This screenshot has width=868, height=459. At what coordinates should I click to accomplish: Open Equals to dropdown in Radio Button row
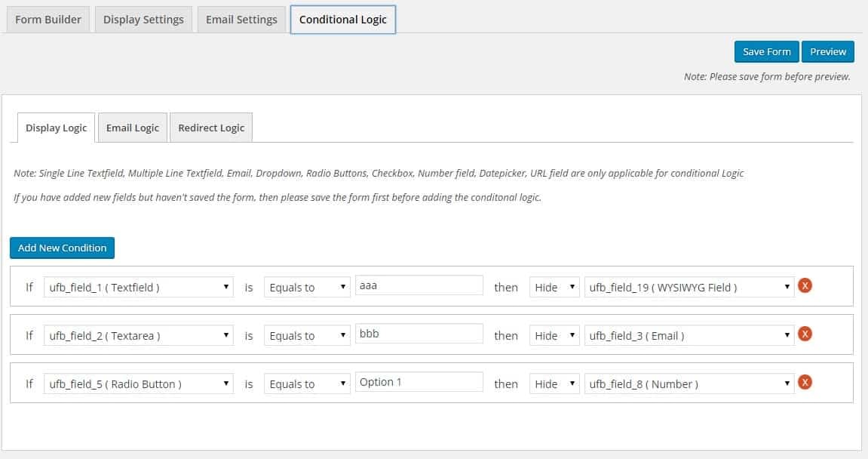pos(307,384)
